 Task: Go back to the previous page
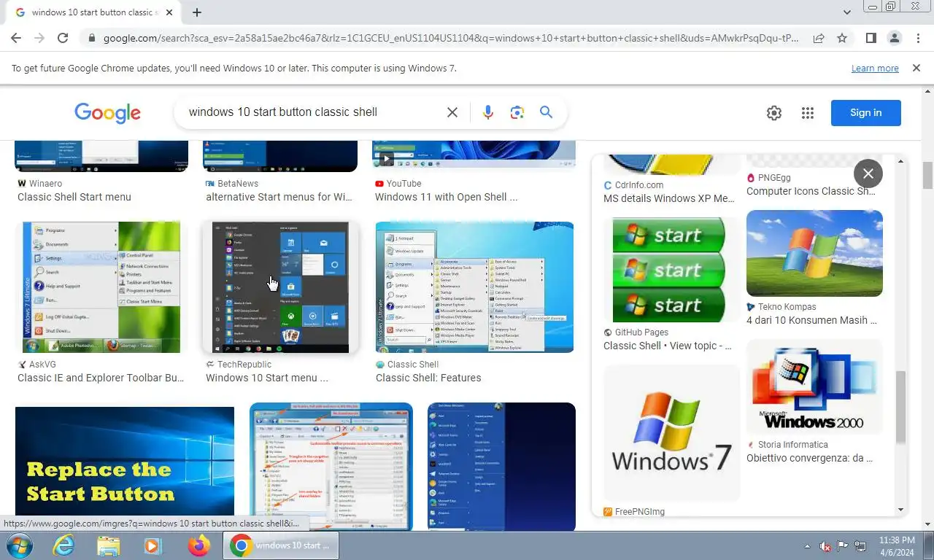[x=16, y=38]
